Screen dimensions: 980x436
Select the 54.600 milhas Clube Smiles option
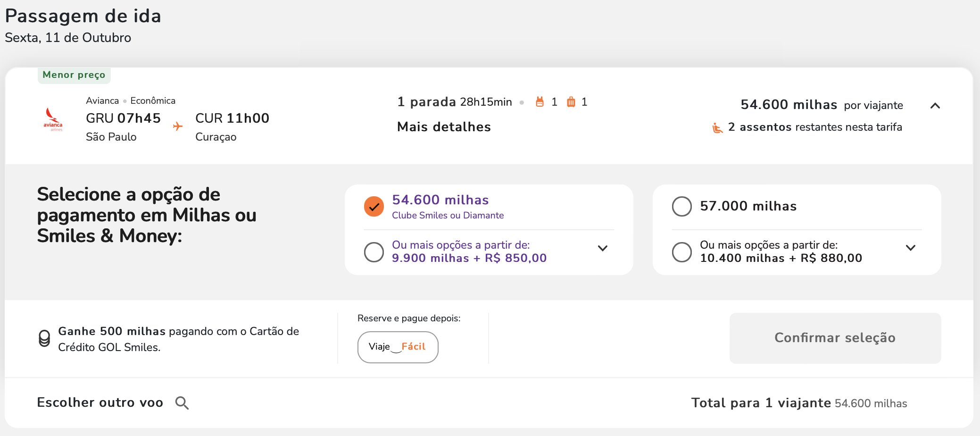pos(374,206)
